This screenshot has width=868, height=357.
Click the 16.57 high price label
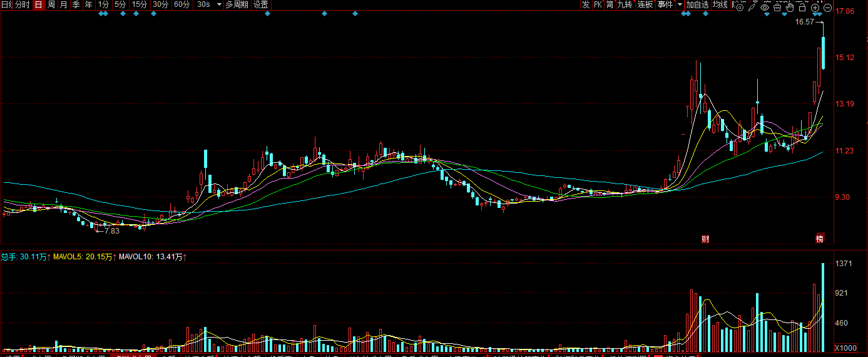tap(805, 21)
